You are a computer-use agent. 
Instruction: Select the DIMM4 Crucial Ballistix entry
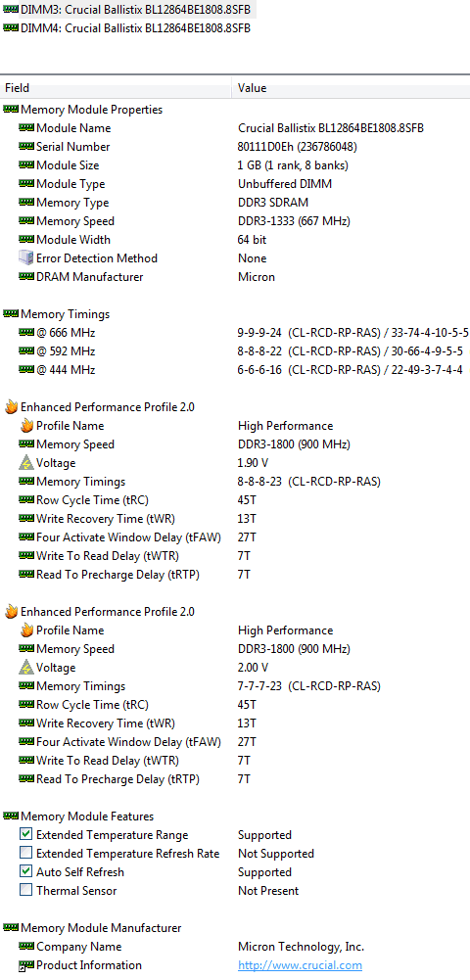(127, 28)
